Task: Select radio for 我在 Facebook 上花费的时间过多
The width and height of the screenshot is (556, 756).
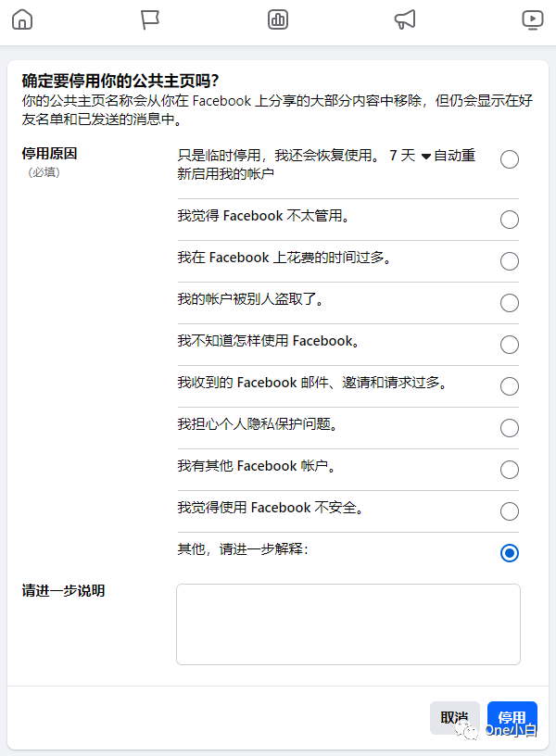Action: 510,261
